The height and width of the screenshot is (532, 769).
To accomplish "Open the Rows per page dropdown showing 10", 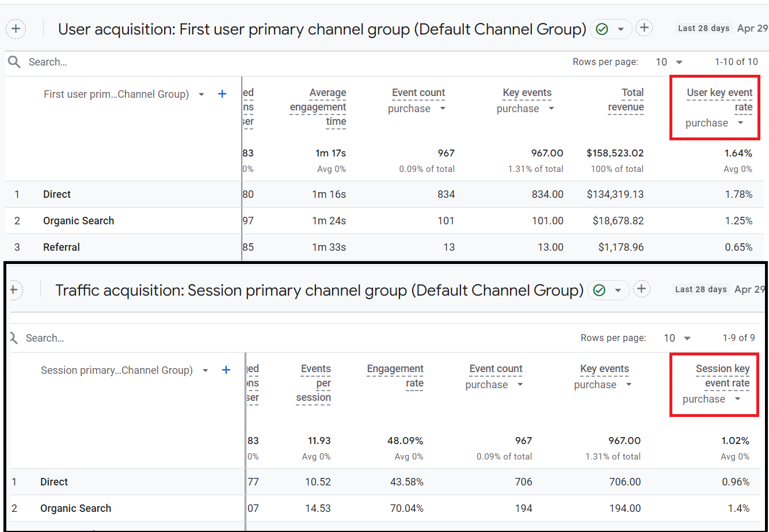I will click(668, 62).
